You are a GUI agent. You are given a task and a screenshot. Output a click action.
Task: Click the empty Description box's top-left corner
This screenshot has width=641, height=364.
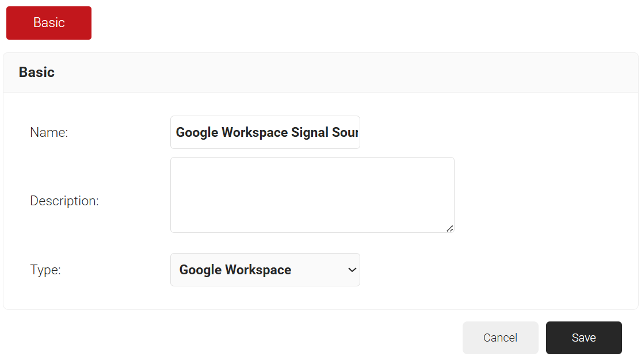175,163
